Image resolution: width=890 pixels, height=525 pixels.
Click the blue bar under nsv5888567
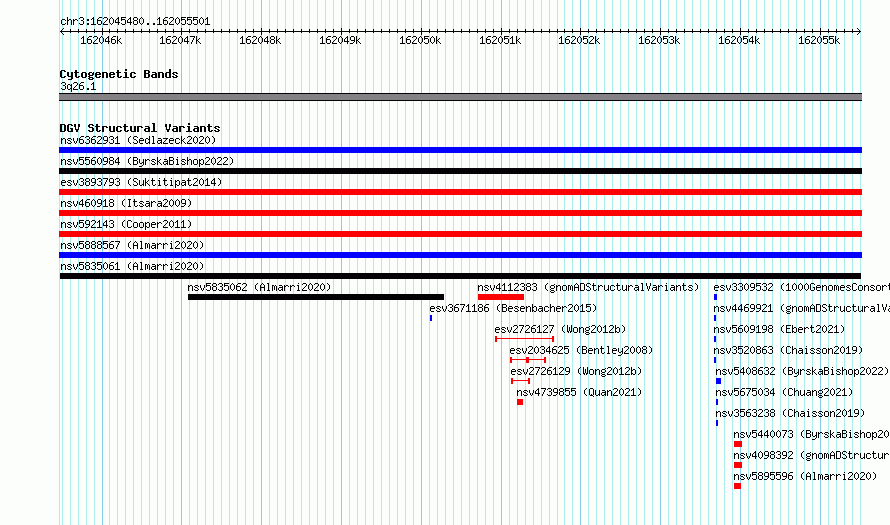coord(460,255)
